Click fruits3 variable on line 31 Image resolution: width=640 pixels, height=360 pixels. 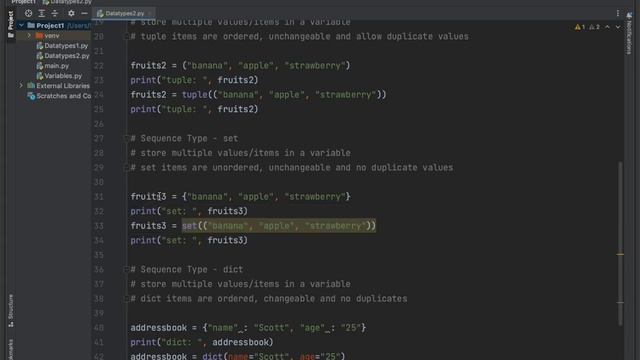pyautogui.click(x=148, y=197)
